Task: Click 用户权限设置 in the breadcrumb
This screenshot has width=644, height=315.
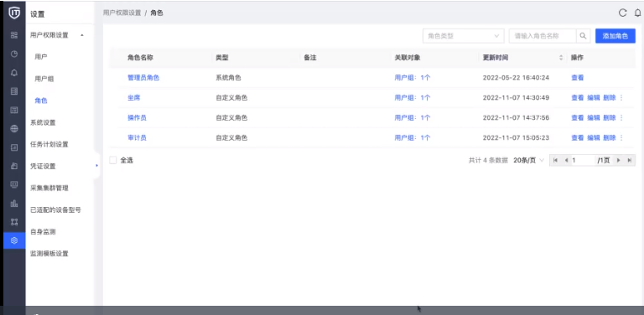Action: (x=122, y=13)
